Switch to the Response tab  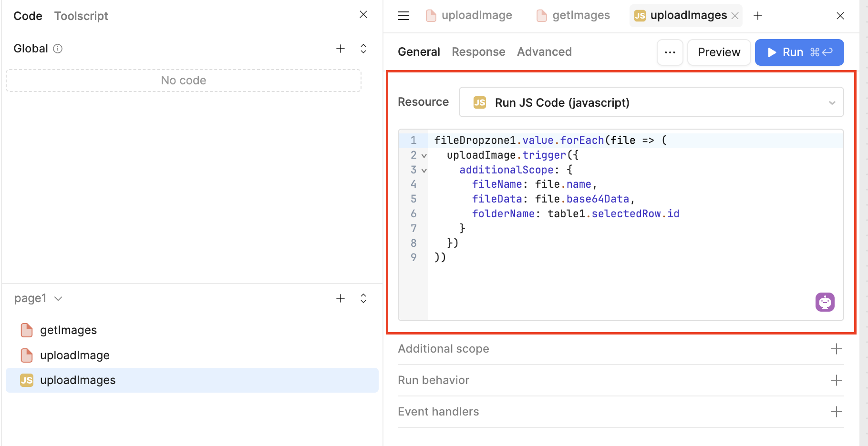pyautogui.click(x=478, y=52)
